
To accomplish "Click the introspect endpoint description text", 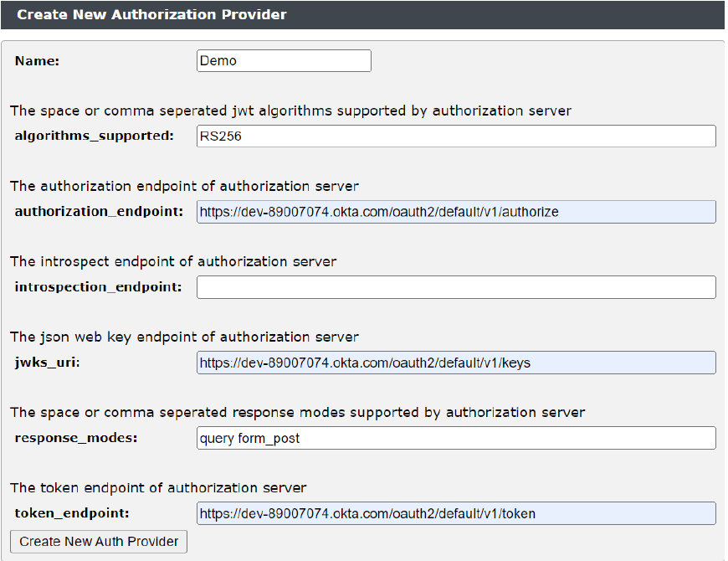I will 173,261.
